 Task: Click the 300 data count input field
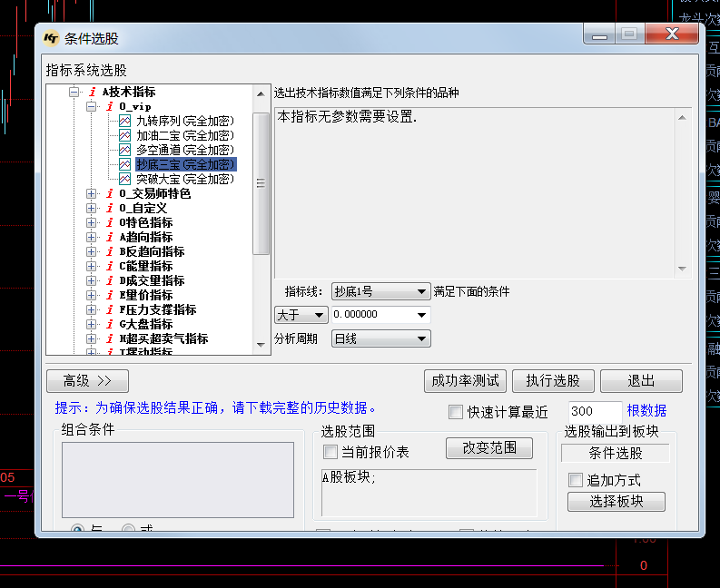(x=594, y=411)
